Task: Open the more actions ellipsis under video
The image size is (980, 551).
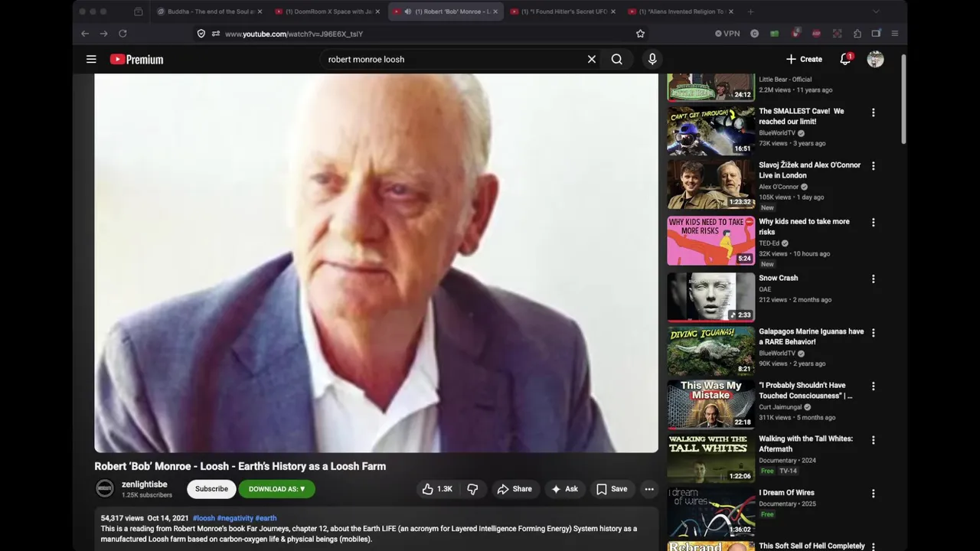Action: click(x=649, y=489)
